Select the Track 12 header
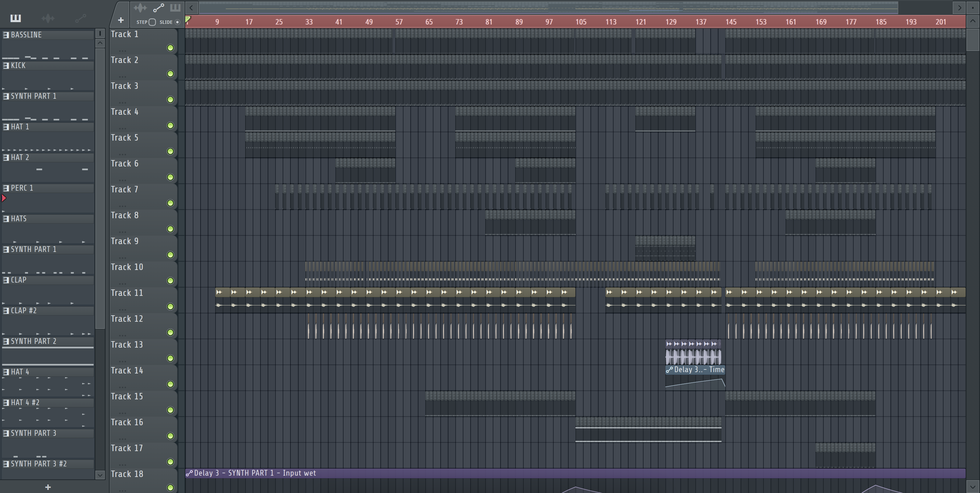This screenshot has height=493, width=980. (x=143, y=325)
